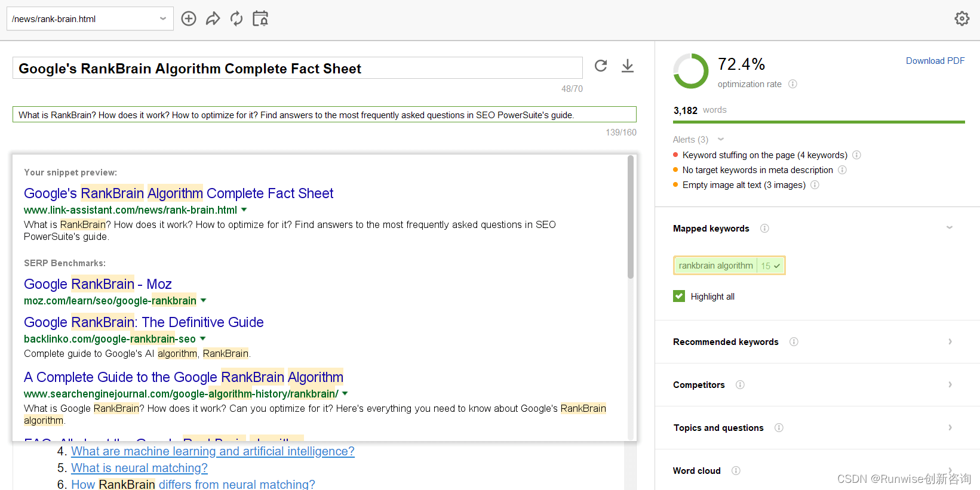
Task: Uncheck the Highlight all checkbox
Action: [679, 296]
